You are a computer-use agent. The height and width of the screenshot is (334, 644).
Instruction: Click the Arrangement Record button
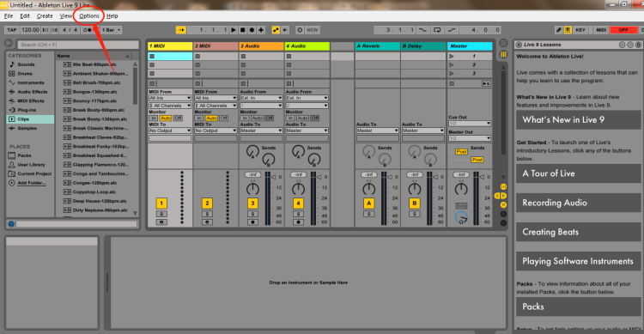tap(252, 30)
